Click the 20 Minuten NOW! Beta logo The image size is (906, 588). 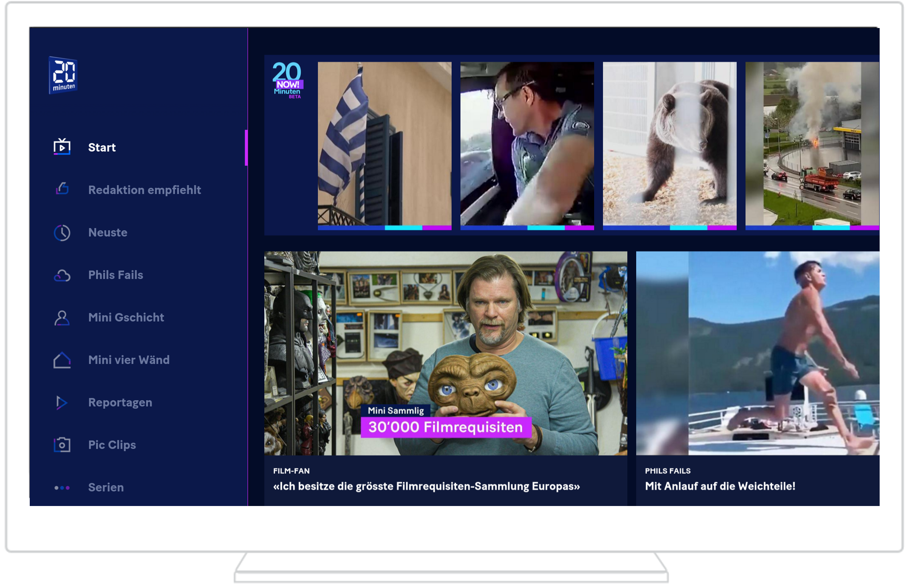pyautogui.click(x=287, y=80)
